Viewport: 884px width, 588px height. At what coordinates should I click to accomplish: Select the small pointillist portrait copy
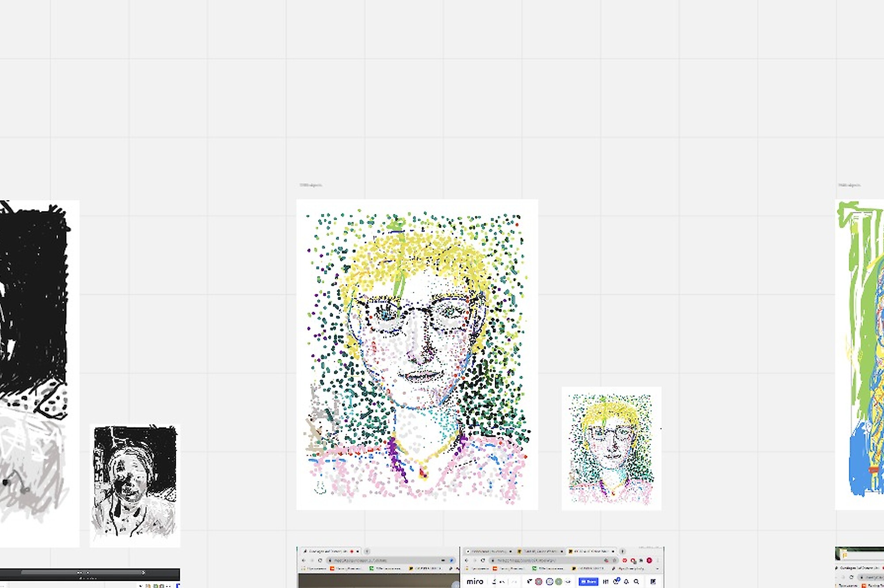611,448
